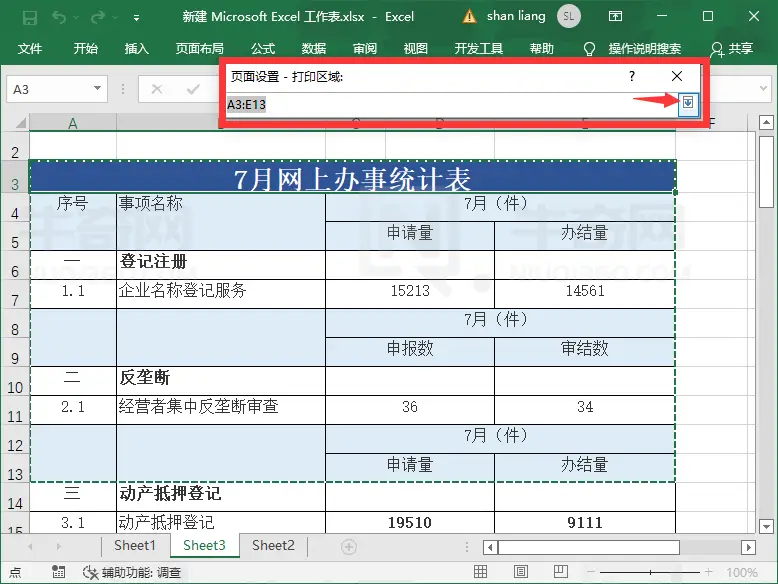Switch to the 开发工具 ribbon tab
The width and height of the screenshot is (778, 584).
[479, 48]
